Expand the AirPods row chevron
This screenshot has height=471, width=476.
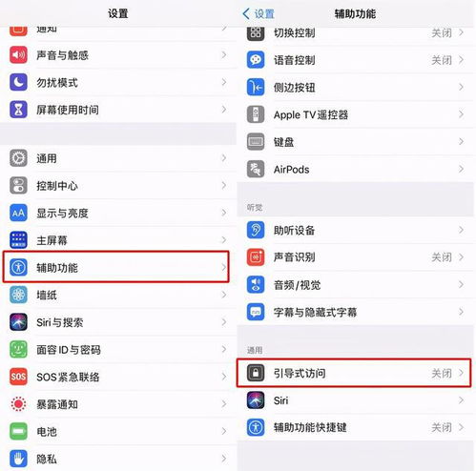461,169
